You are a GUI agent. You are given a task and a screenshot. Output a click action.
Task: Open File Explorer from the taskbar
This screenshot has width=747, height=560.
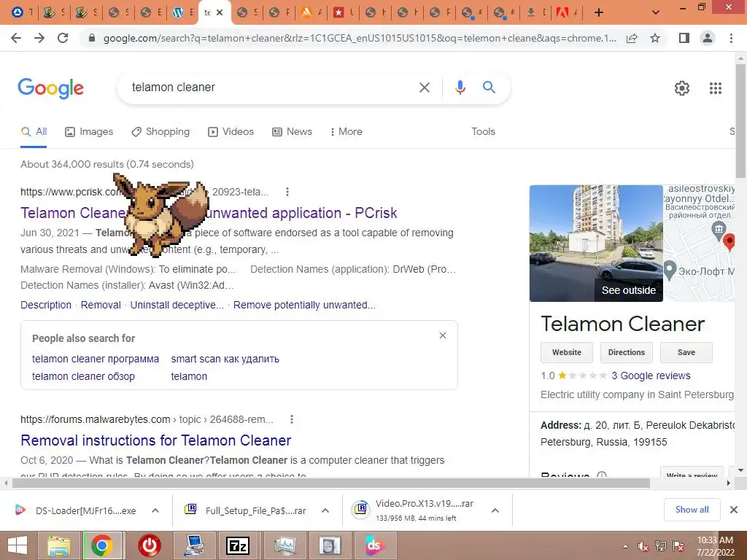pos(58,545)
